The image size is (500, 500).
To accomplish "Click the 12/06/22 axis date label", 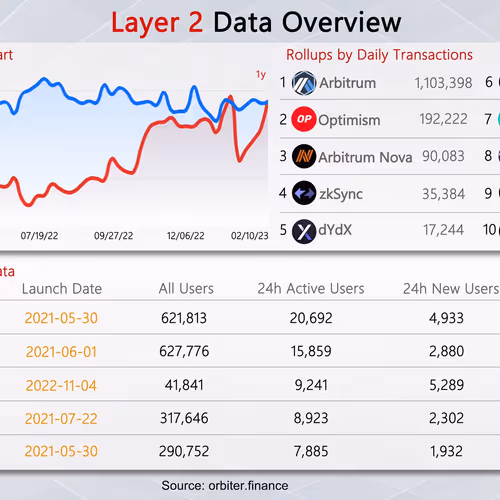I will 186,236.
